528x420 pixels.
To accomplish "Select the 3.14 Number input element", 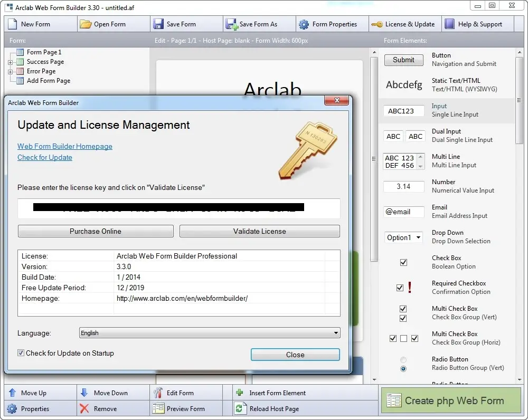I will click(403, 186).
